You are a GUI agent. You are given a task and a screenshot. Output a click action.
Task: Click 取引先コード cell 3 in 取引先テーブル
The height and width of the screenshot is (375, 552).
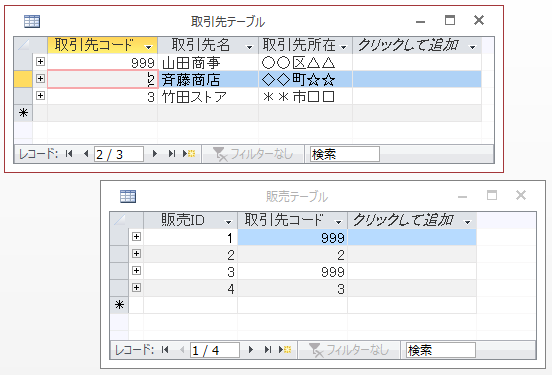(x=102, y=96)
